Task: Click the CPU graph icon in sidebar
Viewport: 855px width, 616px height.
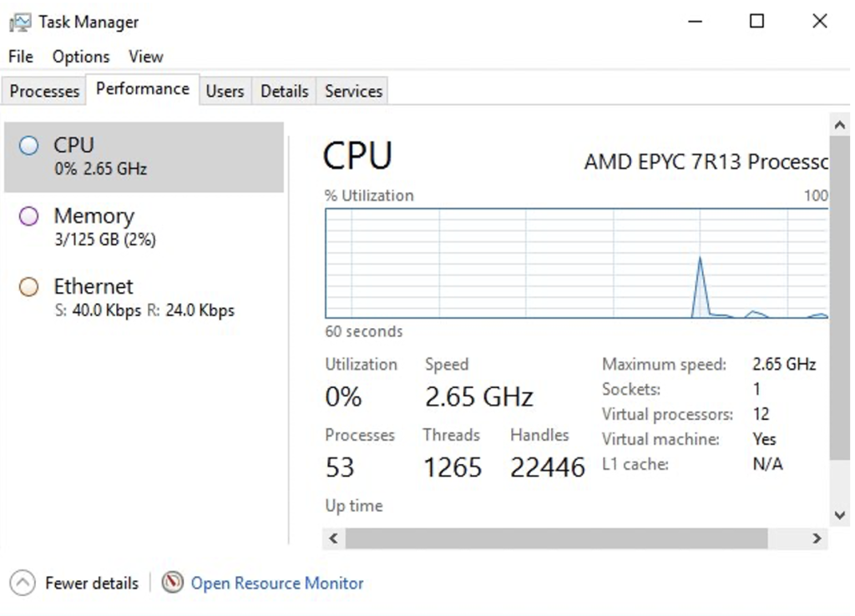Action: (x=28, y=145)
